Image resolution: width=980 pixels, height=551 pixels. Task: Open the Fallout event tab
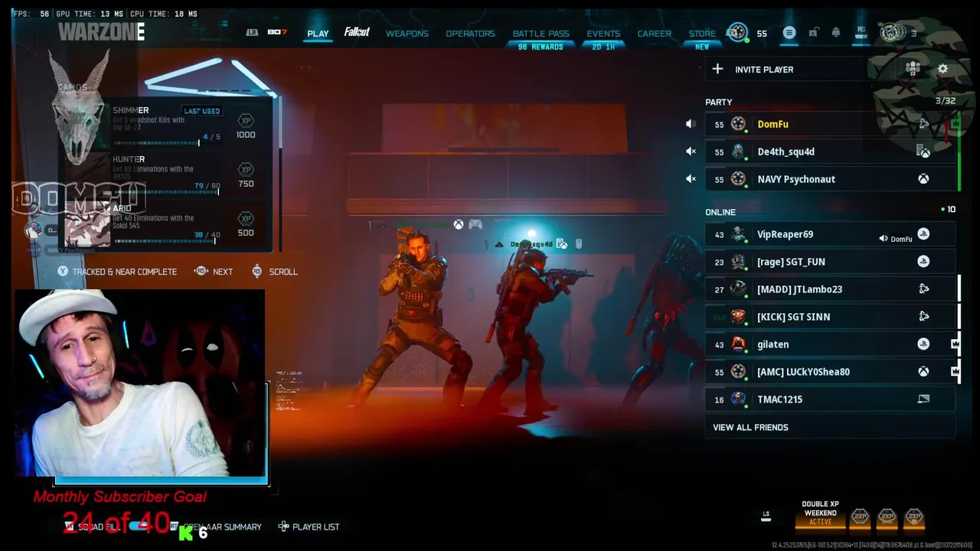coord(357,32)
